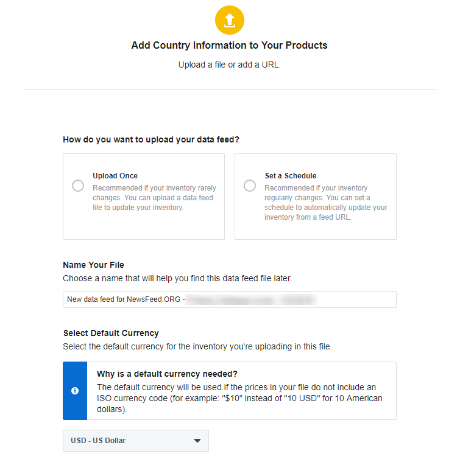Click the Set a Schedule card title

[x=291, y=176]
